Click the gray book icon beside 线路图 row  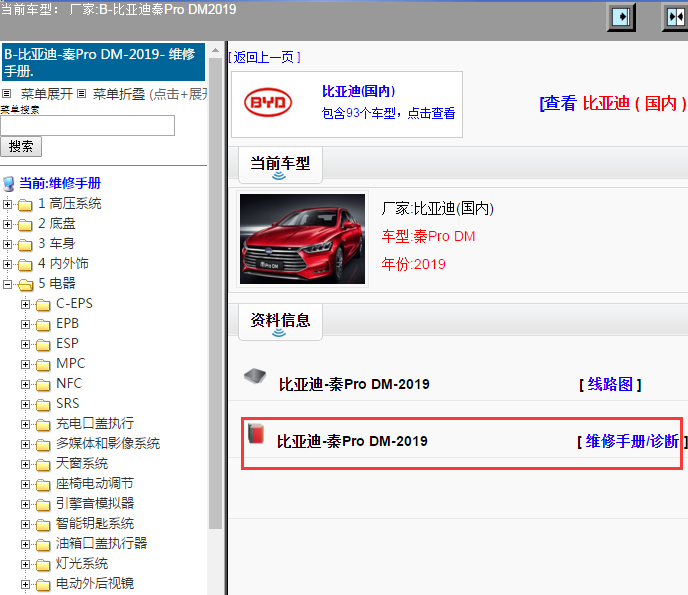click(x=255, y=376)
